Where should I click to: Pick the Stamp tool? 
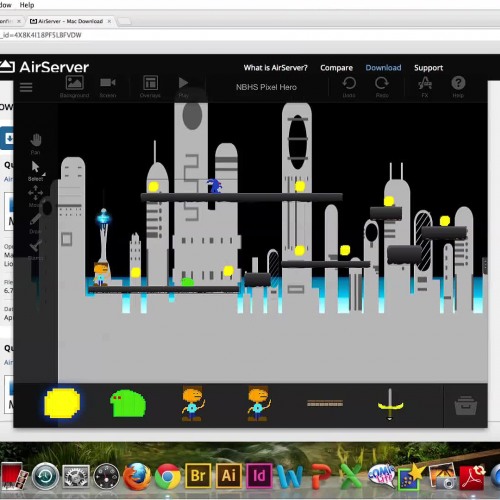[x=35, y=250]
